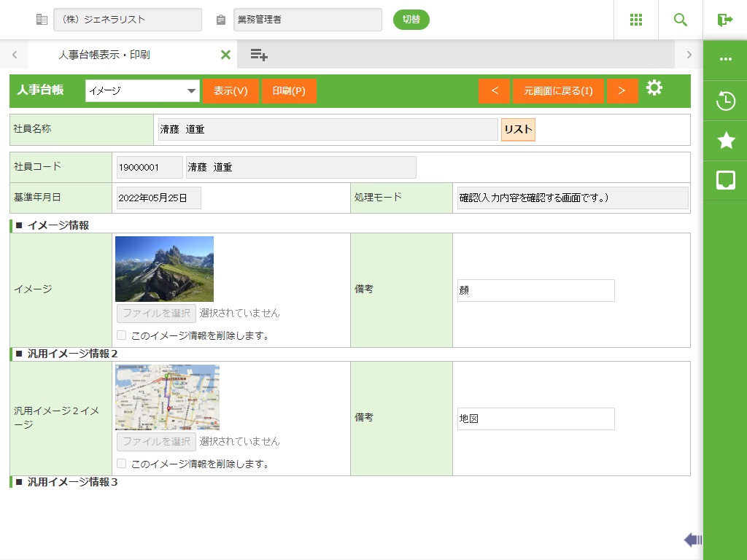Image resolution: width=747 pixels, height=560 pixels.
Task: Click the 表示(V) button
Action: (x=231, y=91)
